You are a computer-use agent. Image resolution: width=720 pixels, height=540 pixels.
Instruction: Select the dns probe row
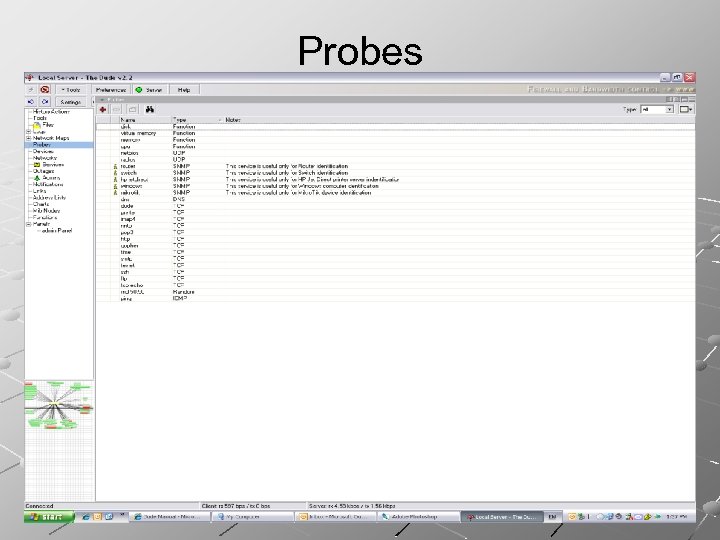point(395,199)
